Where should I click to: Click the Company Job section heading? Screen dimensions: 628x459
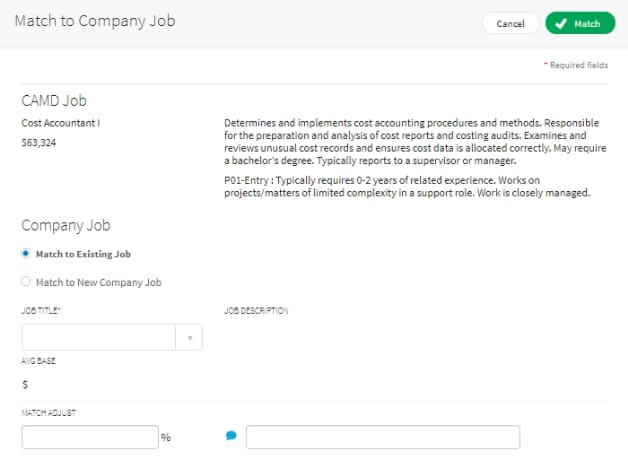click(66, 225)
